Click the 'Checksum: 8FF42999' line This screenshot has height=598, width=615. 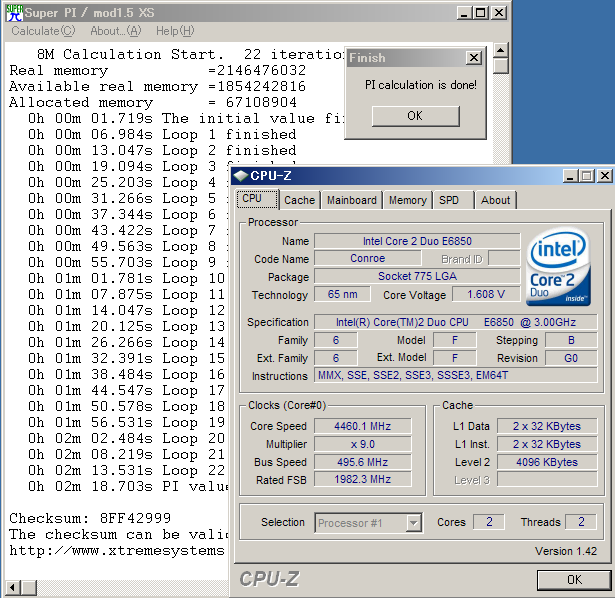click(90, 518)
